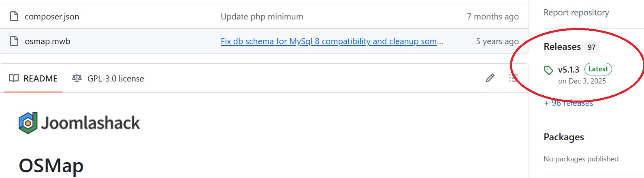Viewport: 644px width, 178px height.
Task: Switch to the GPL-3.0 license tab
Action: pyautogui.click(x=108, y=79)
